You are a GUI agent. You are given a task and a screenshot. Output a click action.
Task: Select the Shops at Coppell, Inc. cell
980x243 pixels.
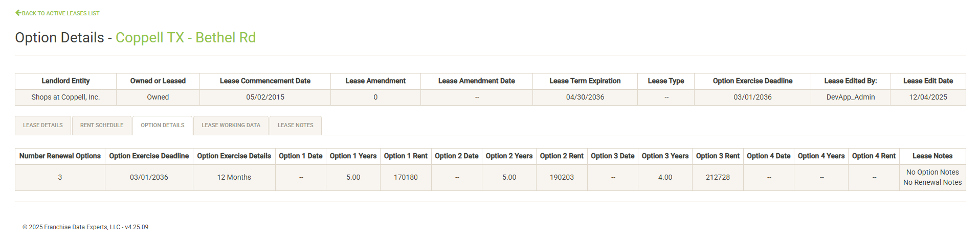65,98
